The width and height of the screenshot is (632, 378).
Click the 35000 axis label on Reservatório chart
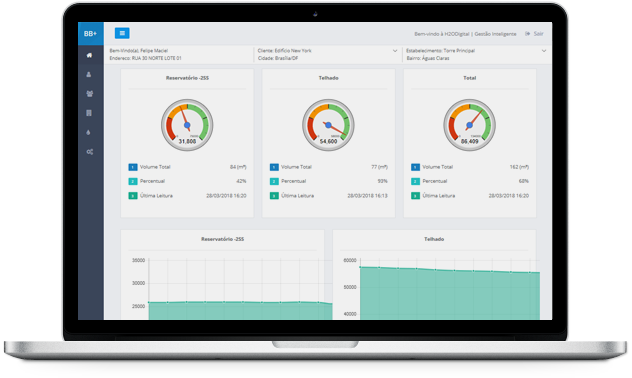tap(138, 261)
